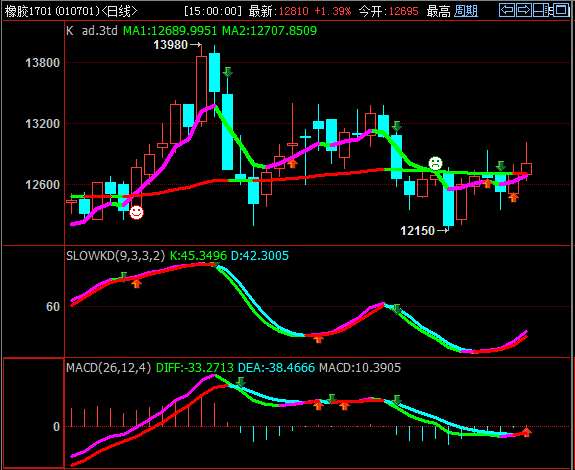Toggle the split-panel layout icon

(542, 10)
